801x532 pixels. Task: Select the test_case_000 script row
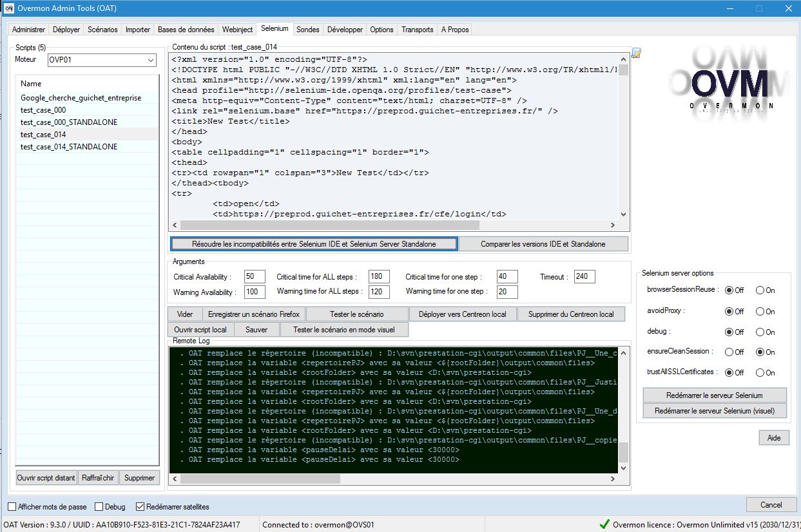[88, 110]
